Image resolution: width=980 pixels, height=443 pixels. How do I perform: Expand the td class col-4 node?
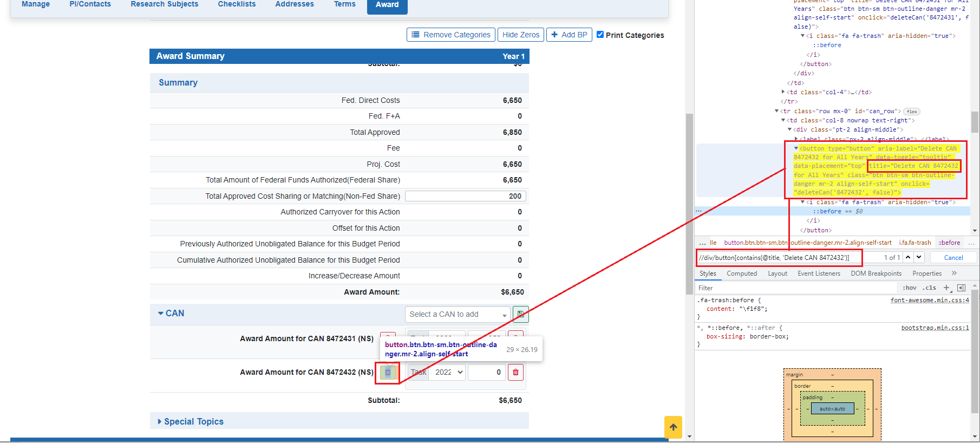click(783, 92)
